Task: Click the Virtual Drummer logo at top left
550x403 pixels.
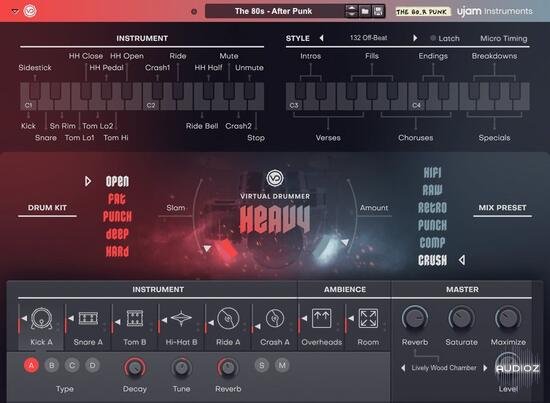Action: pos(30,11)
